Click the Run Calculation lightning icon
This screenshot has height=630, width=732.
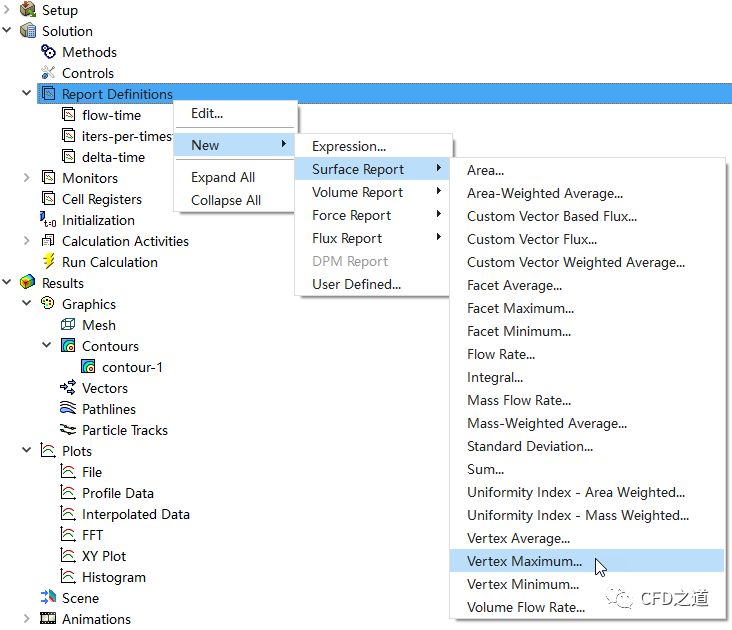(x=48, y=262)
